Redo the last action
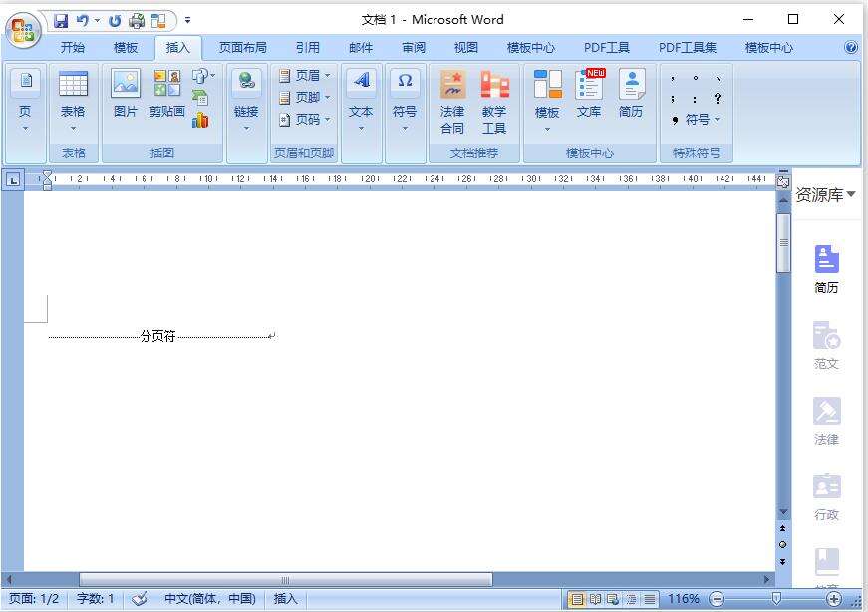 (x=115, y=21)
